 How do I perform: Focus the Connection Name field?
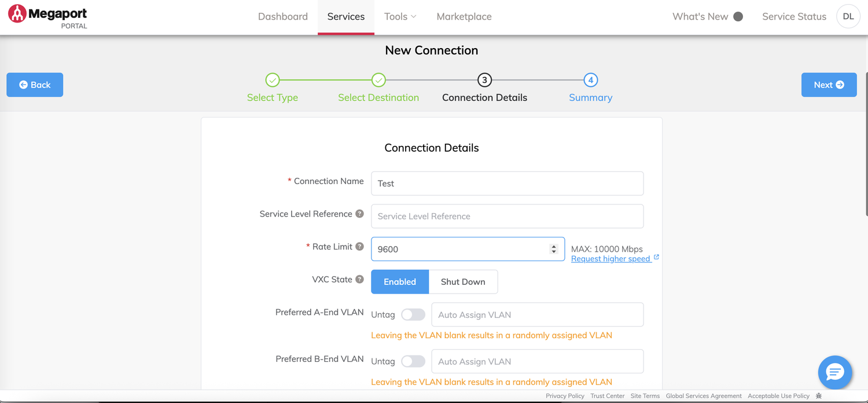click(507, 184)
